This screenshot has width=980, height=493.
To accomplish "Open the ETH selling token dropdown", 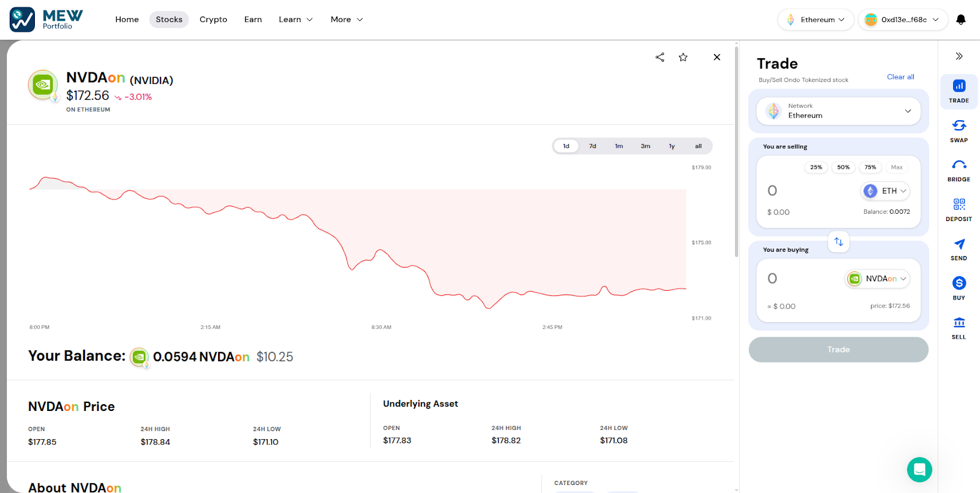I will click(x=885, y=191).
